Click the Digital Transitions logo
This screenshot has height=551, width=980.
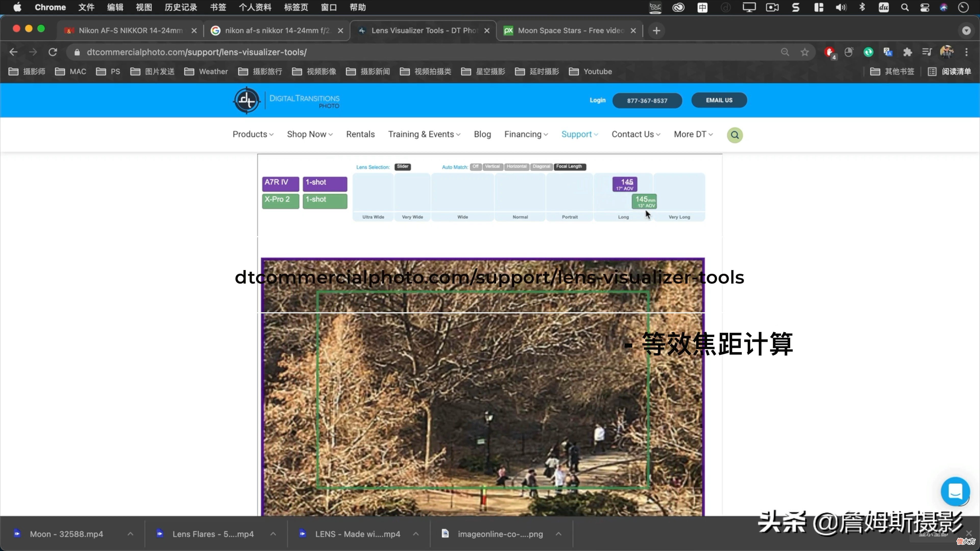point(286,101)
